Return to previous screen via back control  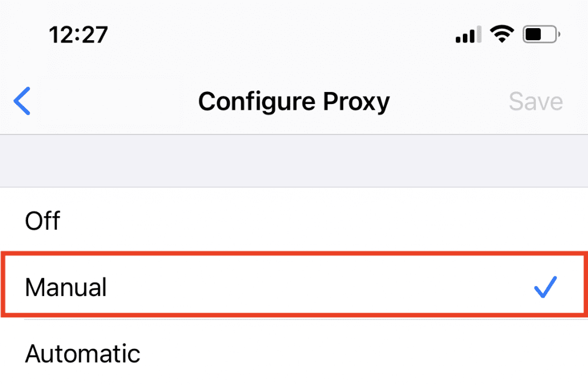[22, 101]
